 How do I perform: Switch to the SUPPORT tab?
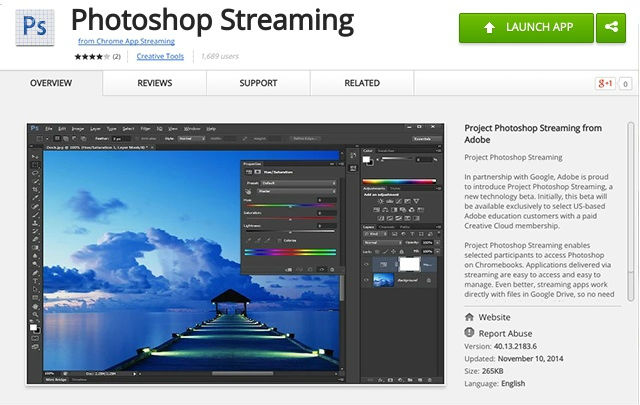pos(258,83)
